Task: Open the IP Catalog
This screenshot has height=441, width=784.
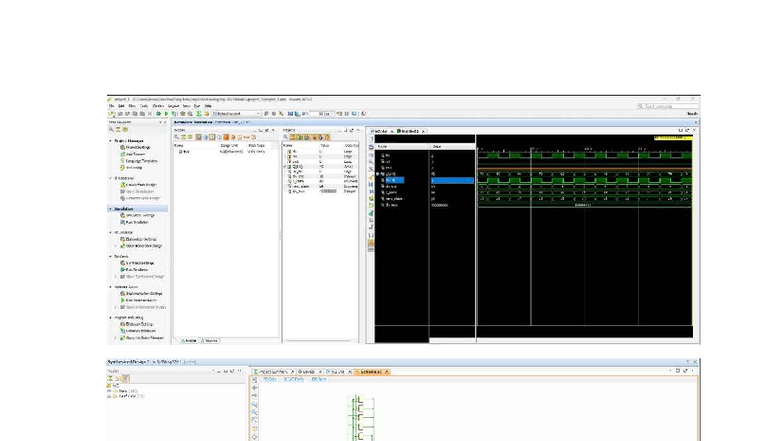Action: pyautogui.click(x=132, y=168)
